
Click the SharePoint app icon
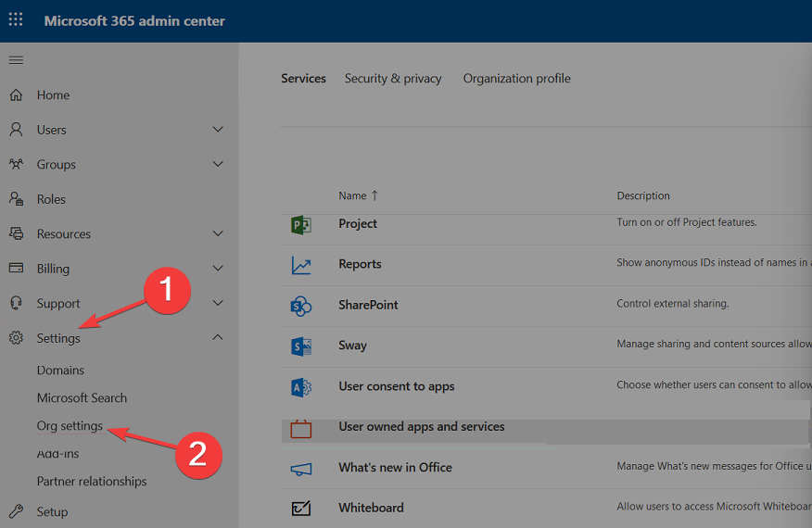[x=301, y=306]
